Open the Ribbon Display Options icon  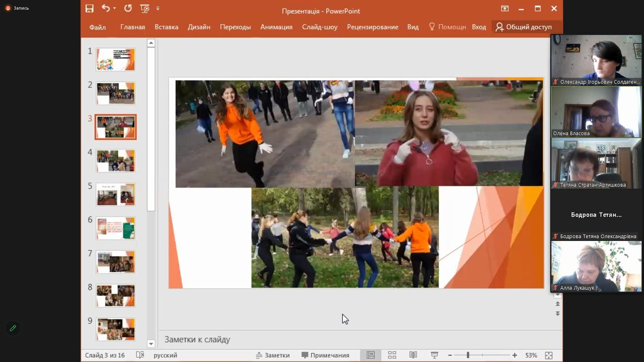pyautogui.click(x=505, y=9)
